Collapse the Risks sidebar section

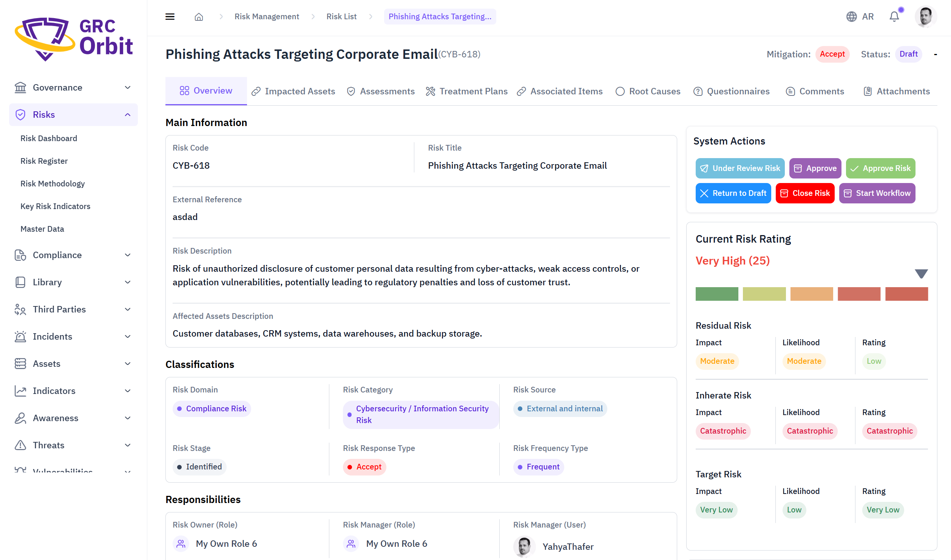pyautogui.click(x=128, y=115)
